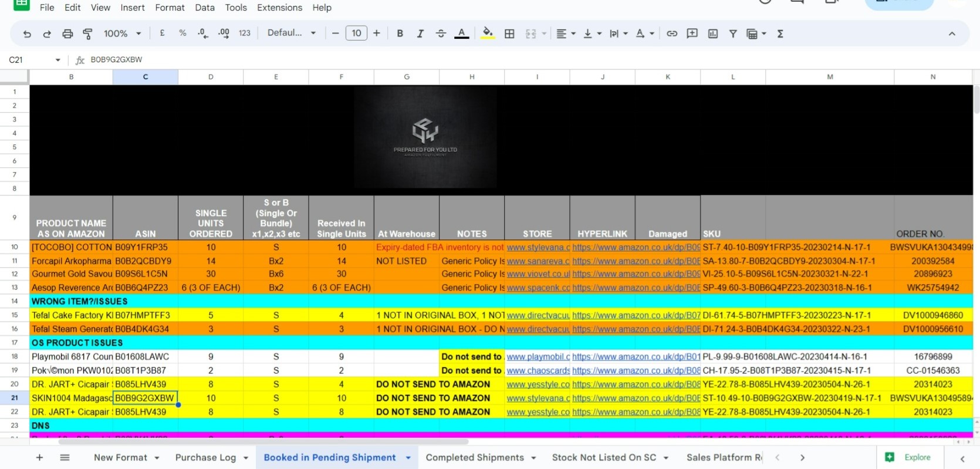This screenshot has height=469, width=980.
Task: Toggle the filter on the sheet
Action: (x=733, y=34)
